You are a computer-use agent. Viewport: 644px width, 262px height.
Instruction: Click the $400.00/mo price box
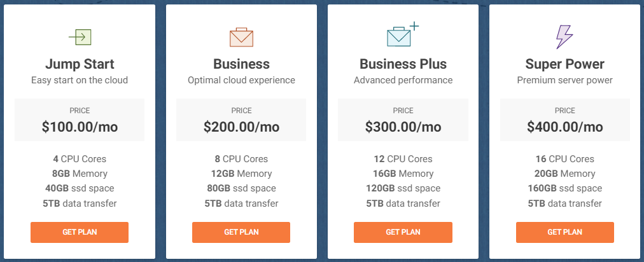coord(564,120)
